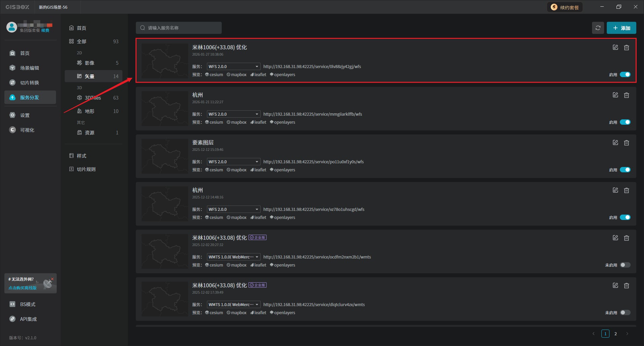Open service type dropdown for 要素图层
Image resolution: width=644 pixels, height=346 pixels.
[233, 162]
